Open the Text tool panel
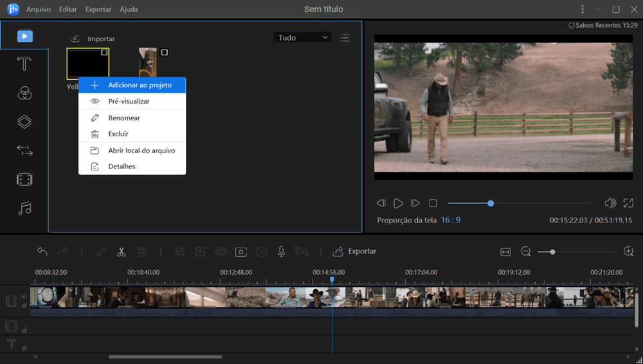 (24, 64)
